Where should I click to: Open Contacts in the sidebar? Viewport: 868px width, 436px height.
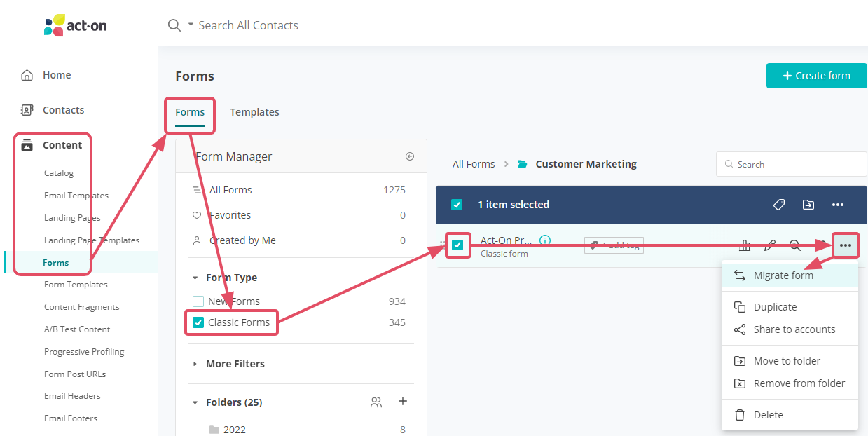(63, 110)
